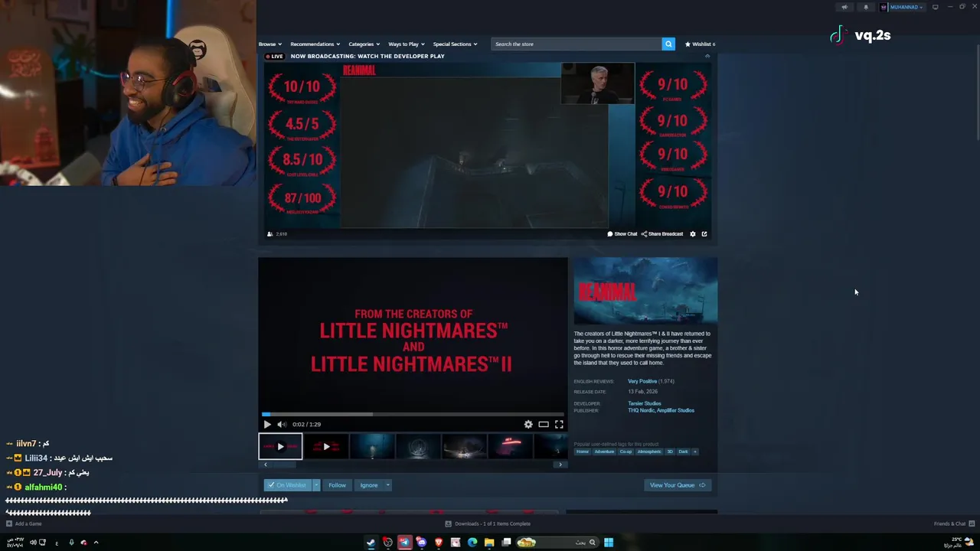This screenshot has height=551, width=980.
Task: Open the Recommendations dropdown menu
Action: point(315,44)
